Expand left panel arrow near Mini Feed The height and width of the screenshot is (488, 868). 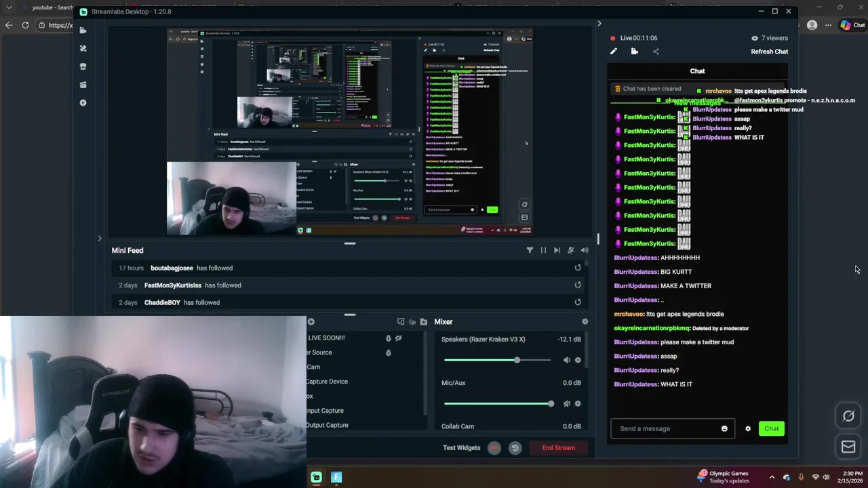point(100,239)
